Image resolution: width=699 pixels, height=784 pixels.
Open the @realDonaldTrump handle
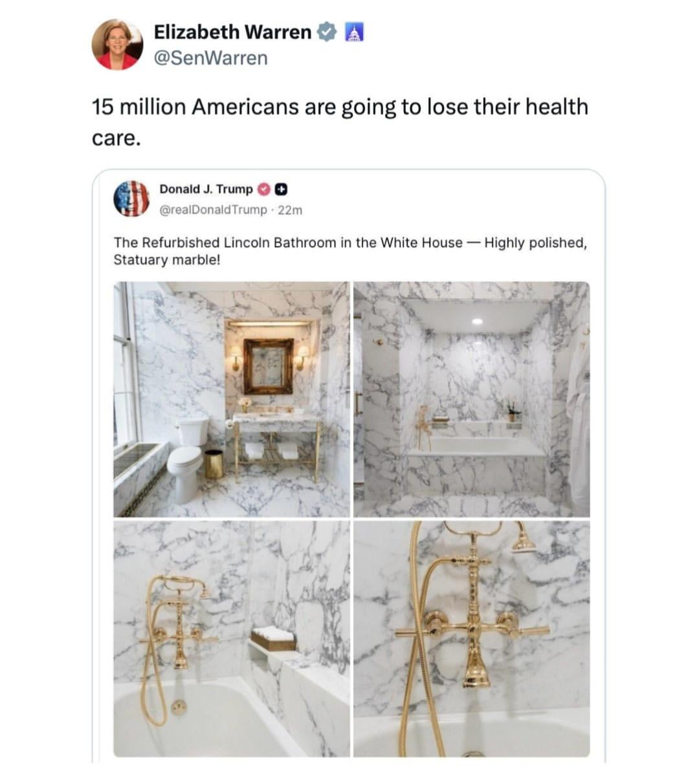[213, 210]
